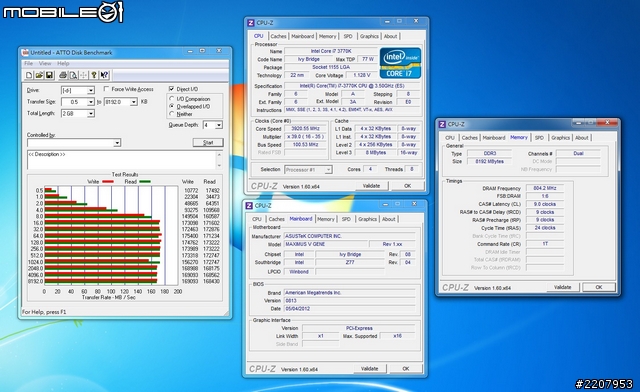Click the Intel Core i7 logo badge

[400, 62]
